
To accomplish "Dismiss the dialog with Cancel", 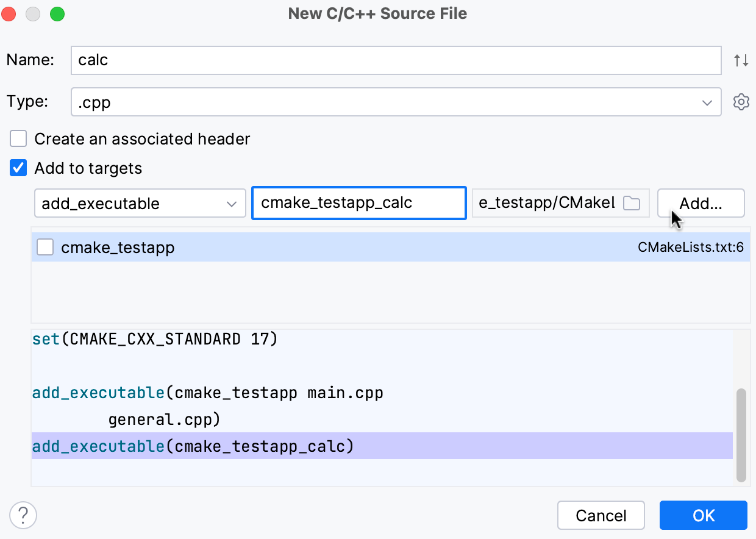I will point(601,515).
